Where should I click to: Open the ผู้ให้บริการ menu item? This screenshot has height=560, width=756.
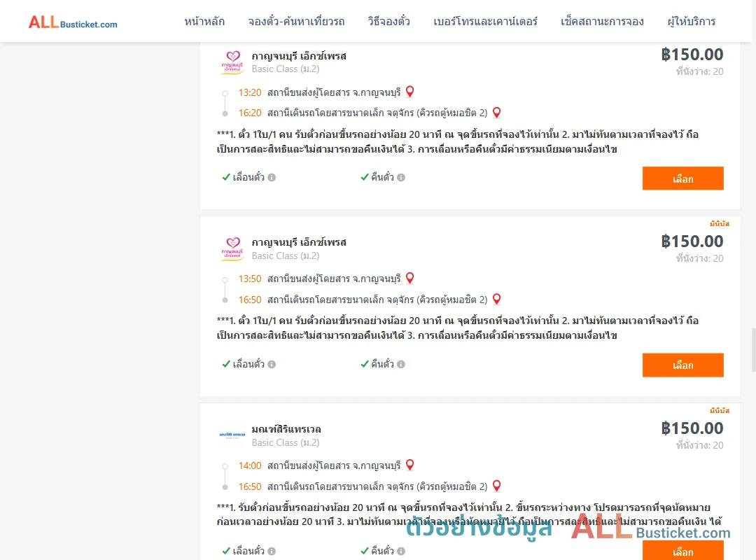[x=691, y=22]
